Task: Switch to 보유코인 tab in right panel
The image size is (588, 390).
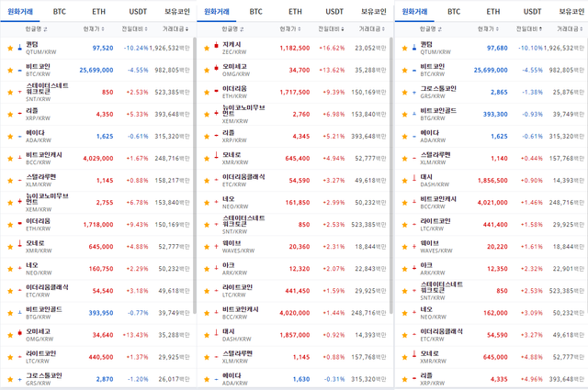Action: coord(571,12)
